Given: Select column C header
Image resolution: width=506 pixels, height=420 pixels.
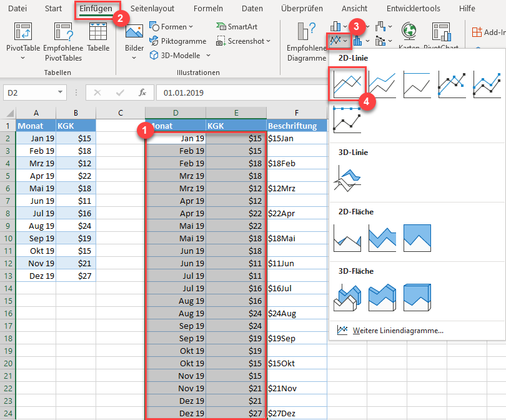Looking at the screenshot, I should pos(121,113).
